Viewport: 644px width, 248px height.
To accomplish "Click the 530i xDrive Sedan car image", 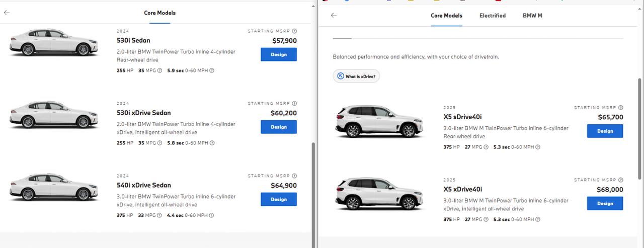I will coord(54,115).
